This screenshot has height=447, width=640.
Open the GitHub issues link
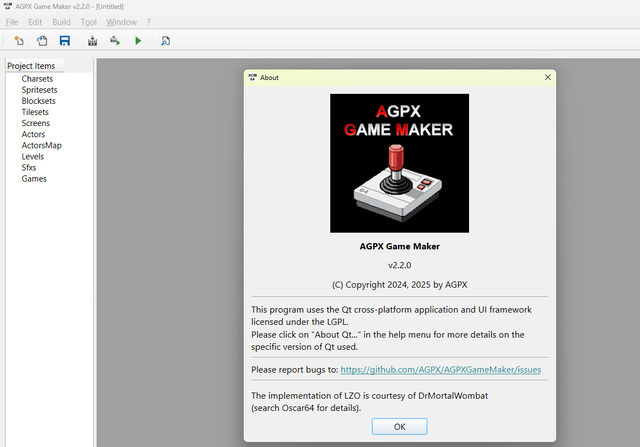(441, 369)
